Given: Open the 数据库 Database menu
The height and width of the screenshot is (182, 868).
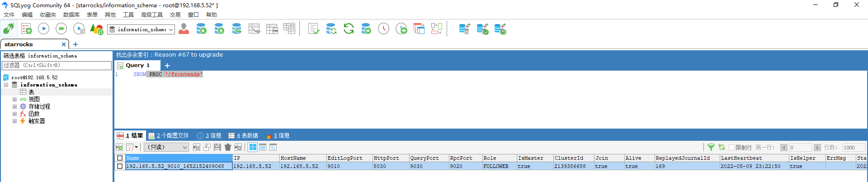Looking at the screenshot, I should coord(71,15).
